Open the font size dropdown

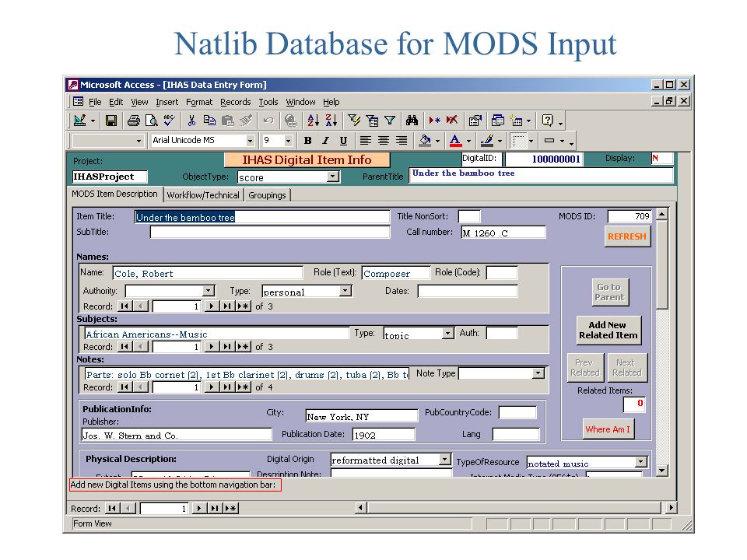288,141
